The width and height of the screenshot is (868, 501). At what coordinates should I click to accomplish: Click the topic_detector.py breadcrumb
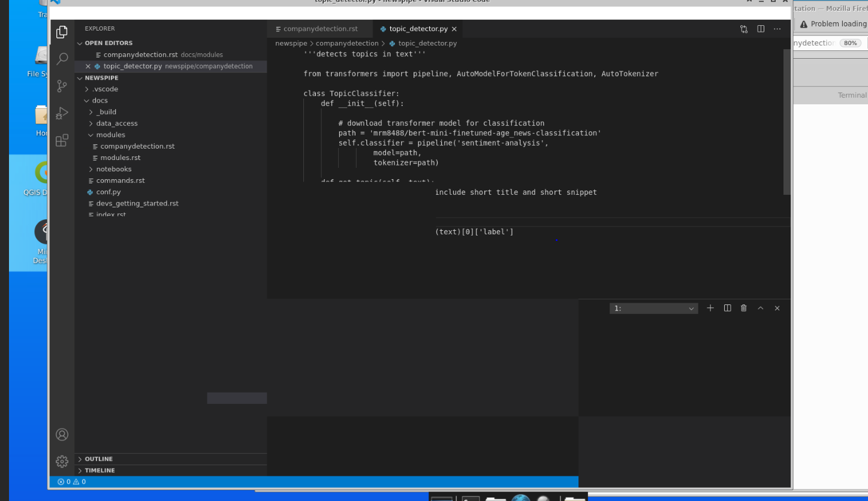[427, 43]
